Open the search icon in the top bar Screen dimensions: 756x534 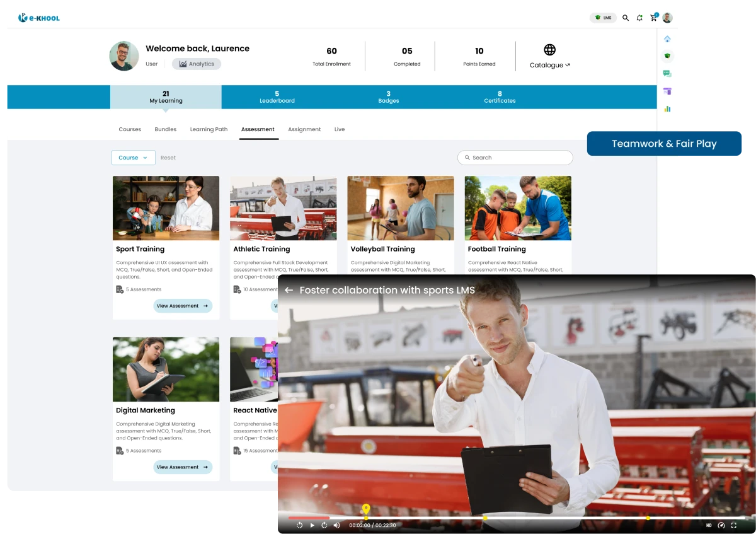626,18
